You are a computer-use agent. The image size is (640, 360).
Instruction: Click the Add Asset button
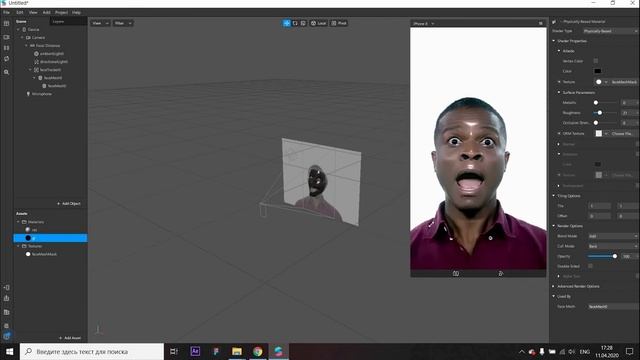(x=70, y=338)
